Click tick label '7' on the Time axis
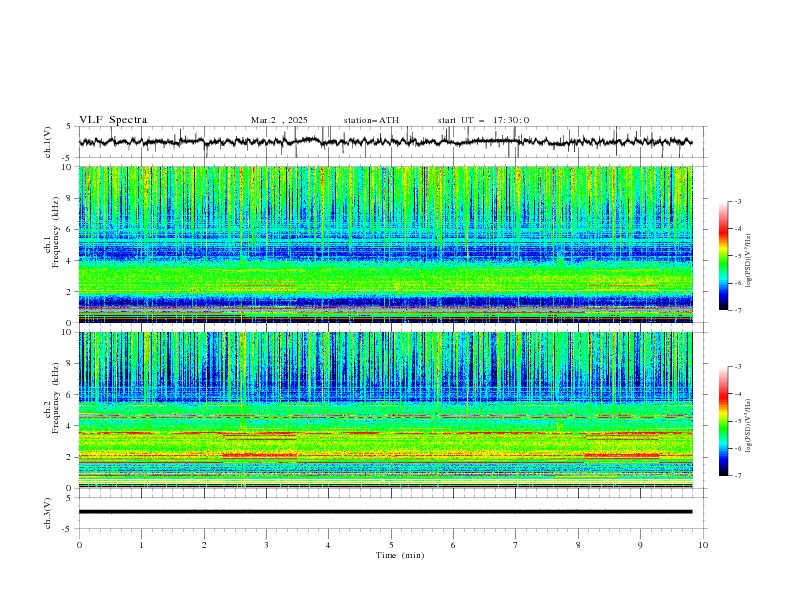The width and height of the screenshot is (792, 612). (x=515, y=545)
